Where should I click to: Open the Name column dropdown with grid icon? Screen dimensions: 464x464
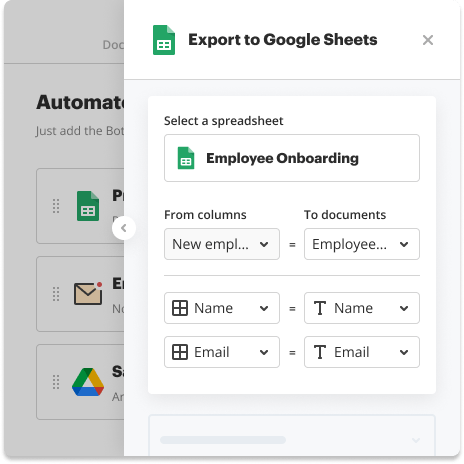click(222, 308)
